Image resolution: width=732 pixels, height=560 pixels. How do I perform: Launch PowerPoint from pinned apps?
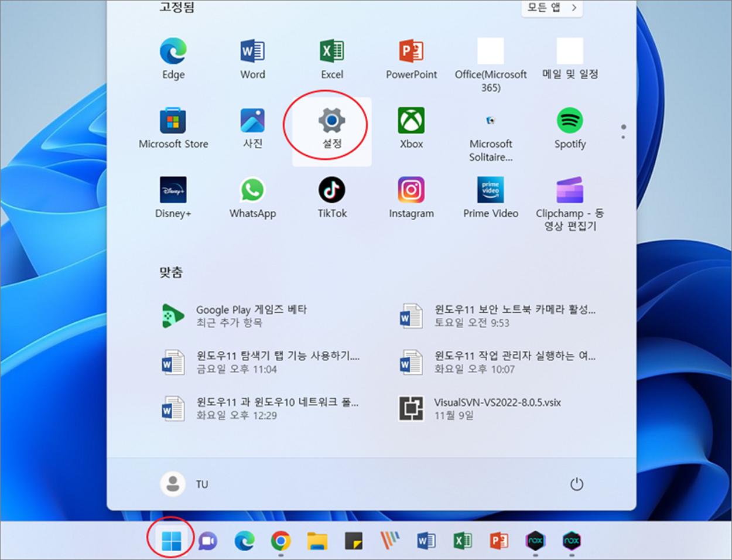[x=411, y=59]
